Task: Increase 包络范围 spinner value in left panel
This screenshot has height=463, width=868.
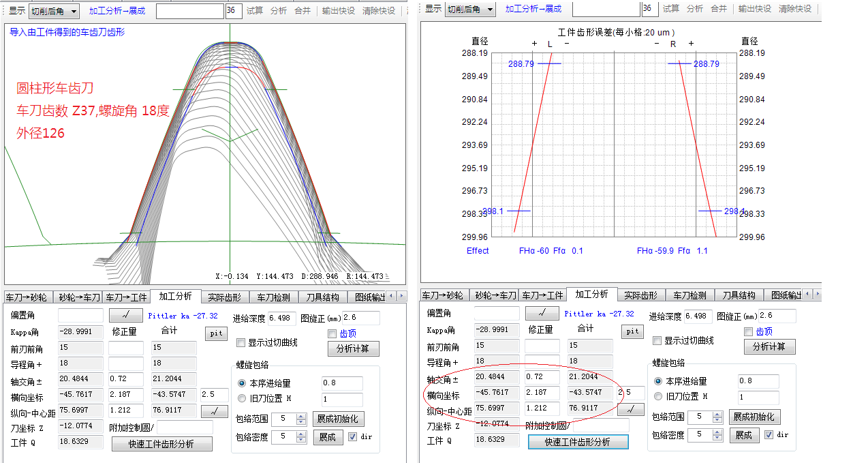Action: pos(300,415)
